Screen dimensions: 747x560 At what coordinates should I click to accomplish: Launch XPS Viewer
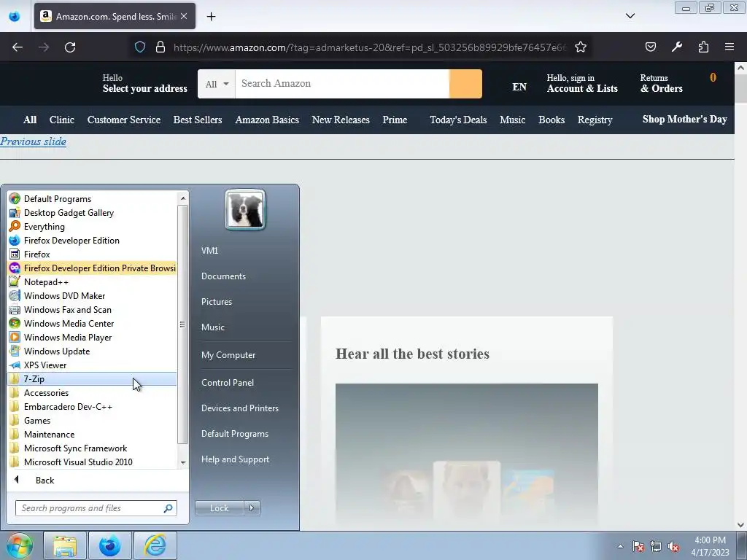pos(92,365)
